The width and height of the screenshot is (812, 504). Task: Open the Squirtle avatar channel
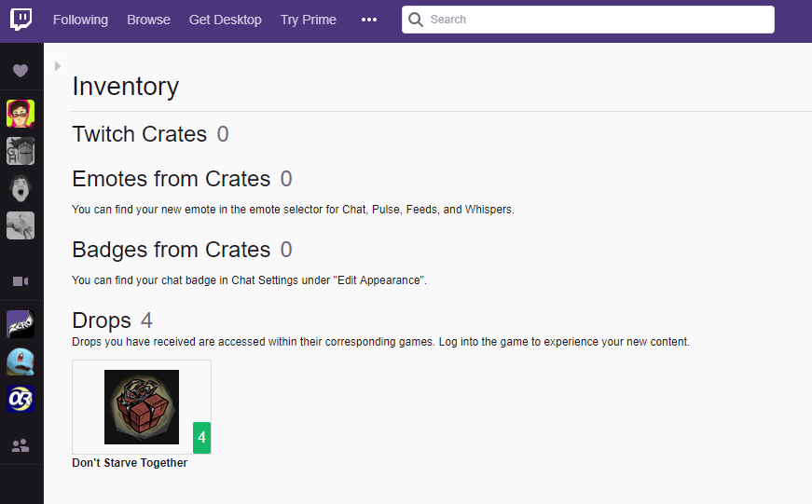21,361
